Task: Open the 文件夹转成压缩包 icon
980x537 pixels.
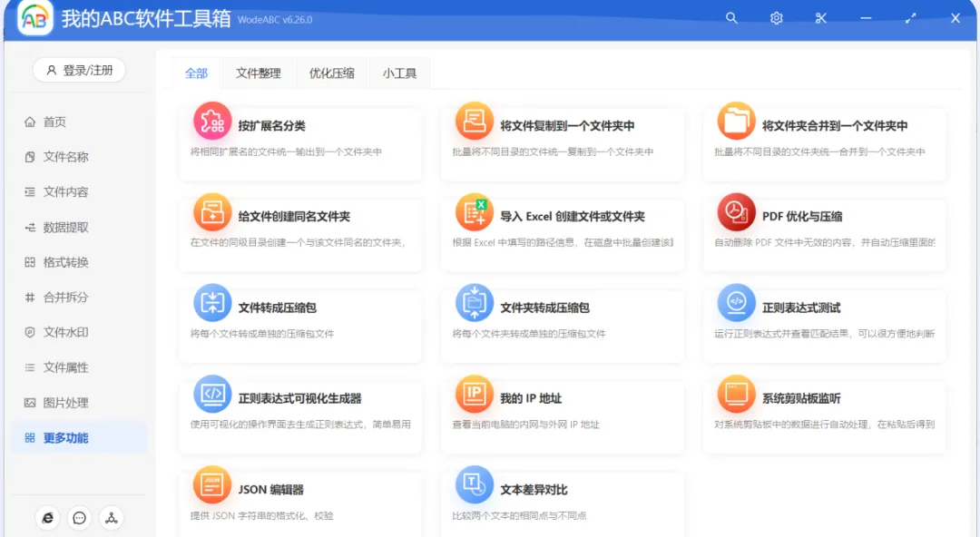Action: tap(475, 303)
